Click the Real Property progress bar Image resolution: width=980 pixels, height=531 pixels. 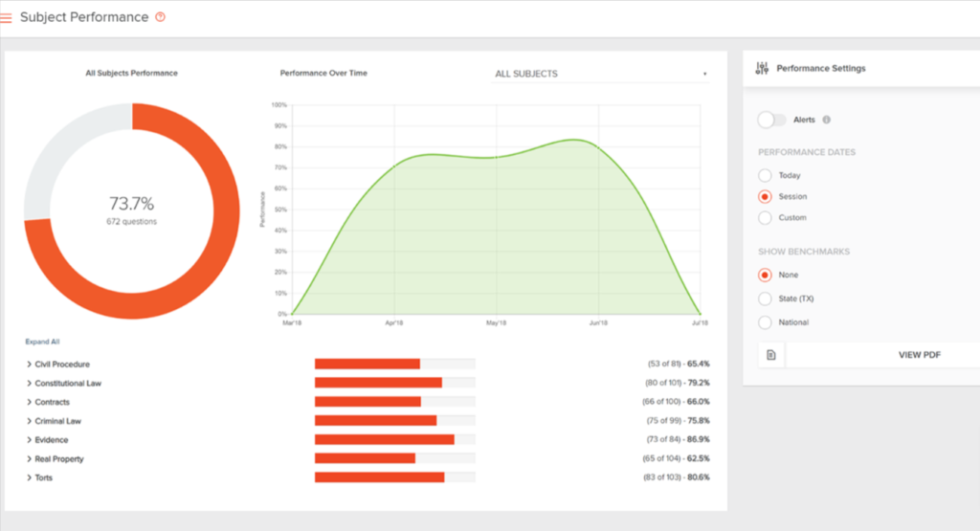394,458
